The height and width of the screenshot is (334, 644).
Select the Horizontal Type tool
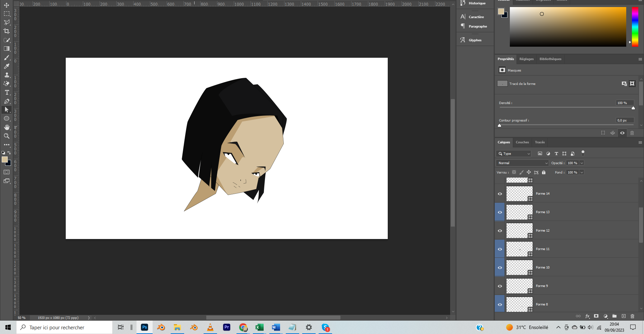[x=6, y=92]
